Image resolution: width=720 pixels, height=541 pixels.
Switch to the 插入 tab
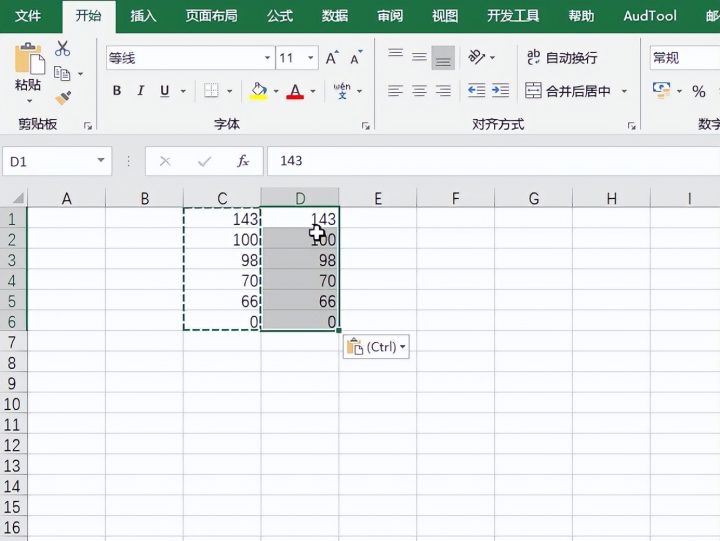143,16
